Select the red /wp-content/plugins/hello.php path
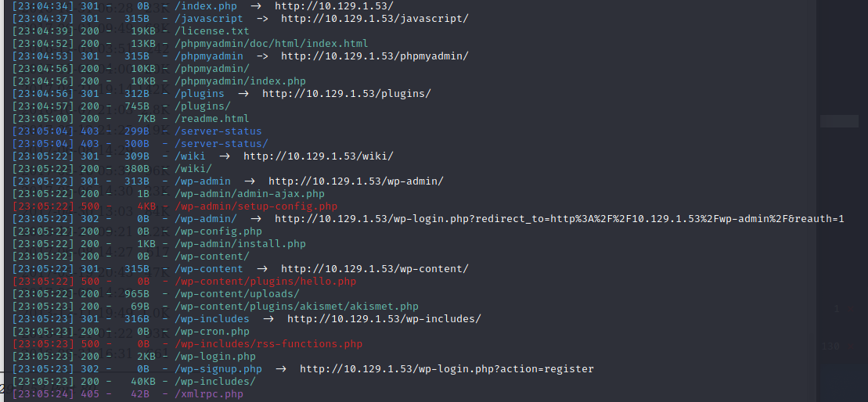868x402 pixels. tap(265, 281)
